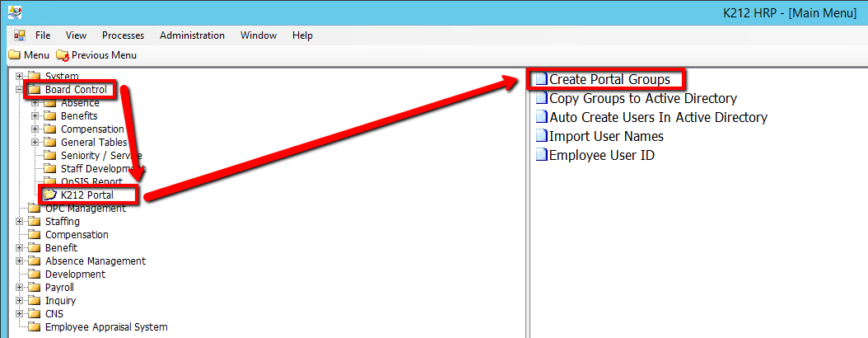868x338 pixels.
Task: Open the Processes menu
Action: coord(123,35)
